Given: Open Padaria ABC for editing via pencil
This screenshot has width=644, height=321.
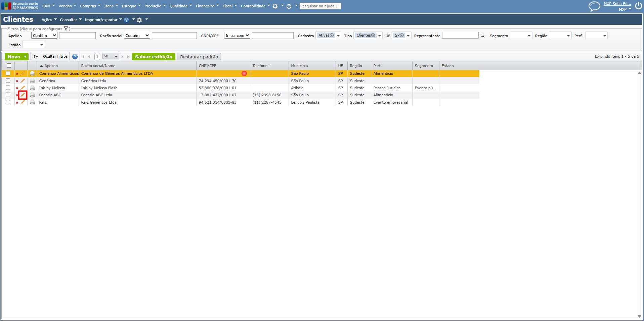Looking at the screenshot, I should point(23,95).
